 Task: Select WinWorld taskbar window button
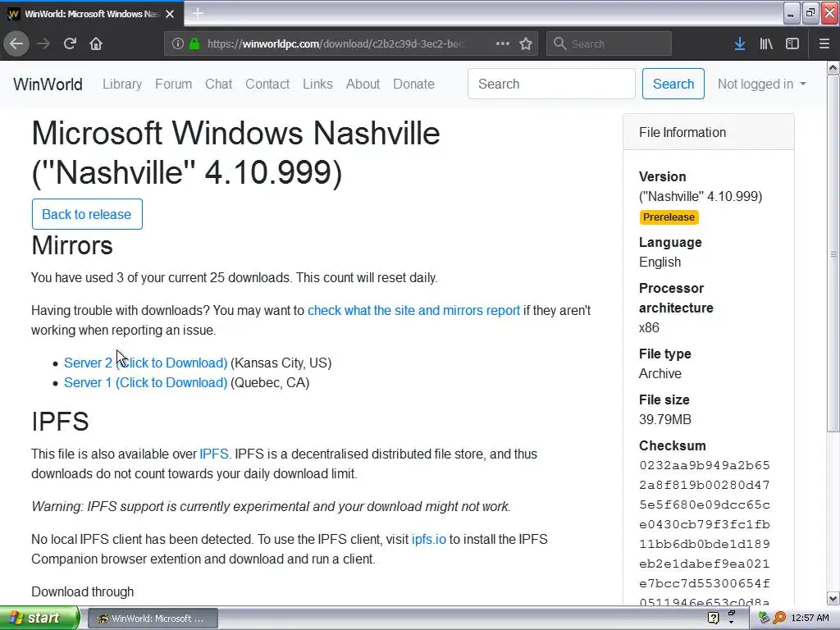(x=152, y=619)
